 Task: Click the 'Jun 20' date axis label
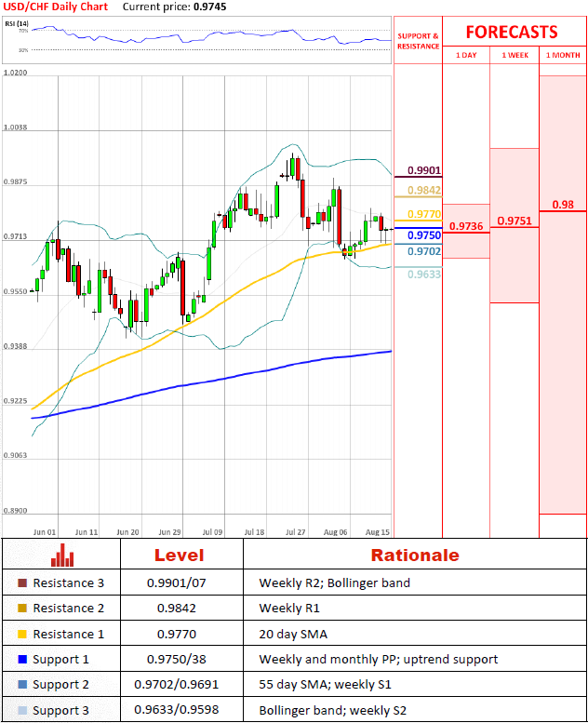coord(127,532)
